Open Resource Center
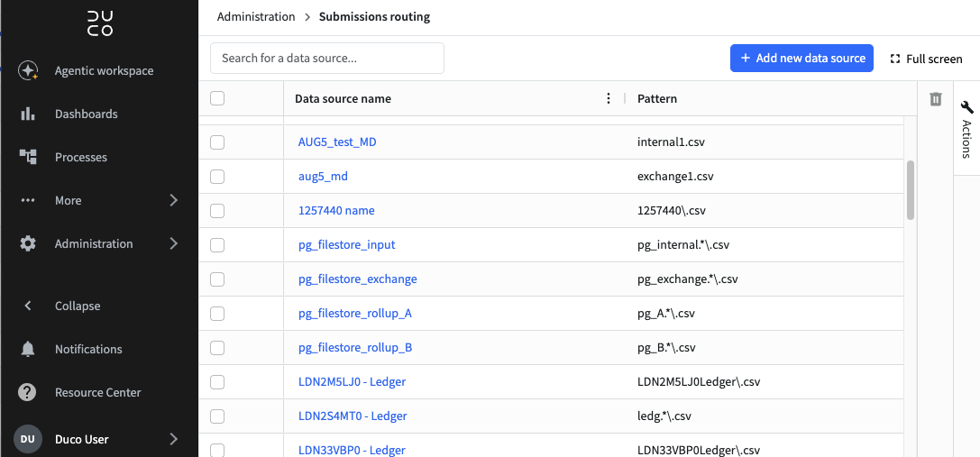980x457 pixels. tap(97, 393)
